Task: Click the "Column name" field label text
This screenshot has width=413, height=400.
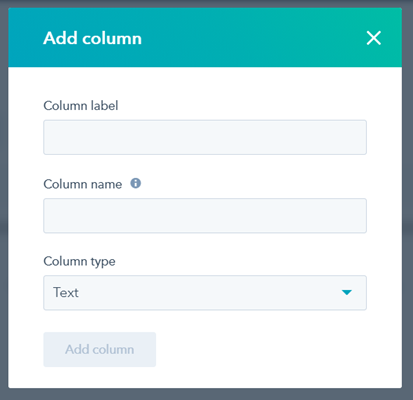Action: (x=83, y=184)
